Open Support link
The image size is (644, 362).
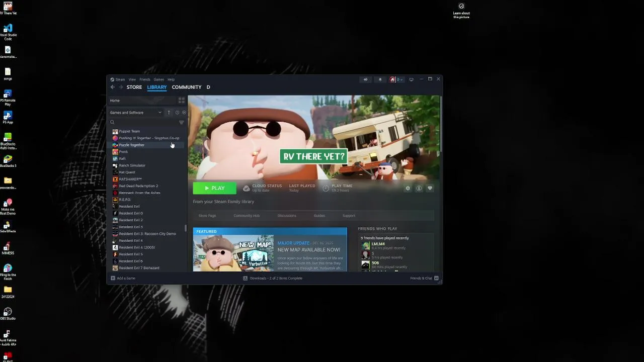click(349, 216)
